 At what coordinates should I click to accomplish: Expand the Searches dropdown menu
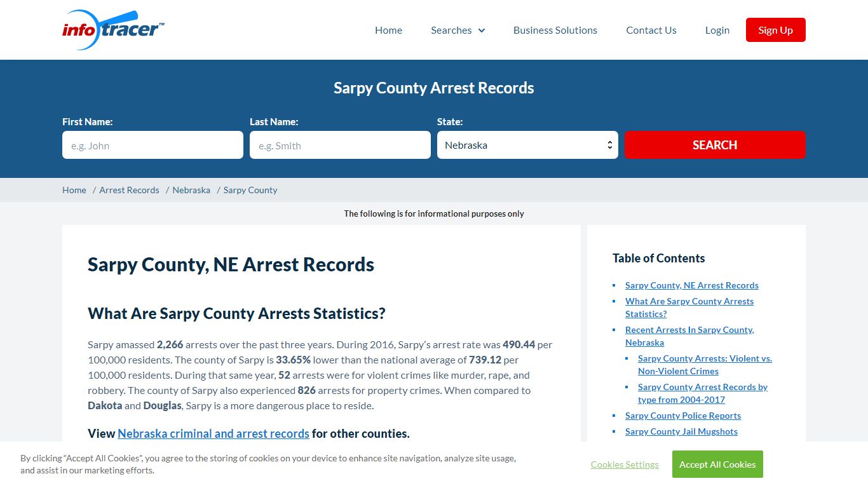[458, 30]
